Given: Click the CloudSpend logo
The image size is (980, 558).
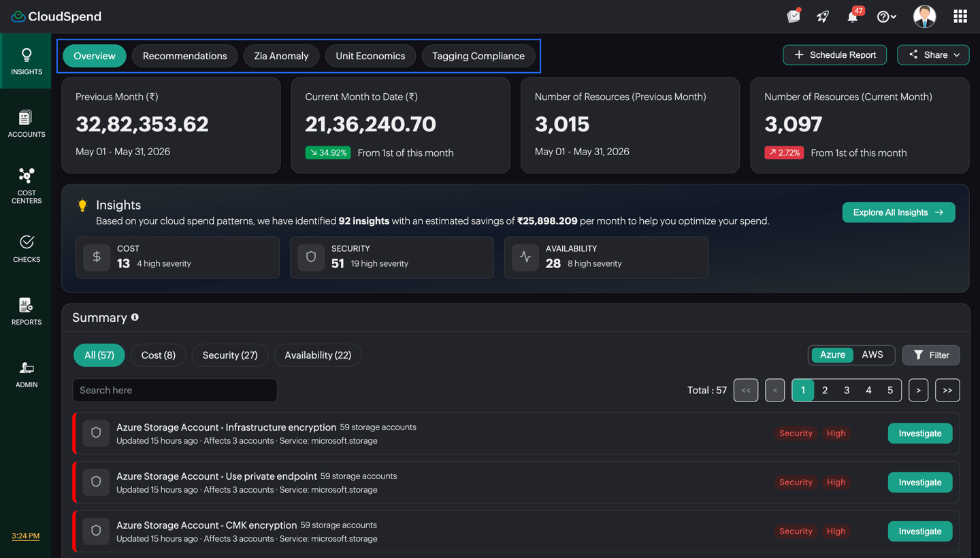Looking at the screenshot, I should [56, 16].
